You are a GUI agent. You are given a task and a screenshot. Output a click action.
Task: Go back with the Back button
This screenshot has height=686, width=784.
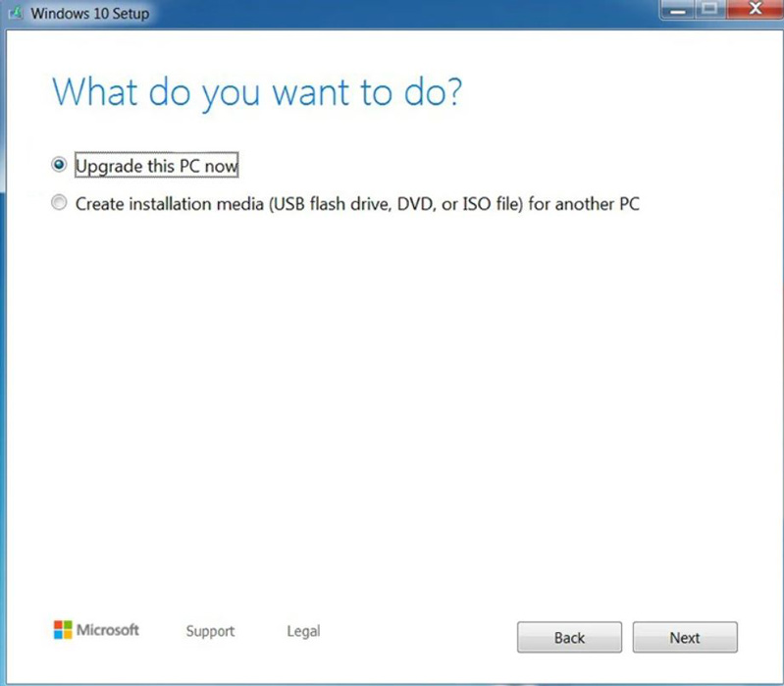[569, 637]
